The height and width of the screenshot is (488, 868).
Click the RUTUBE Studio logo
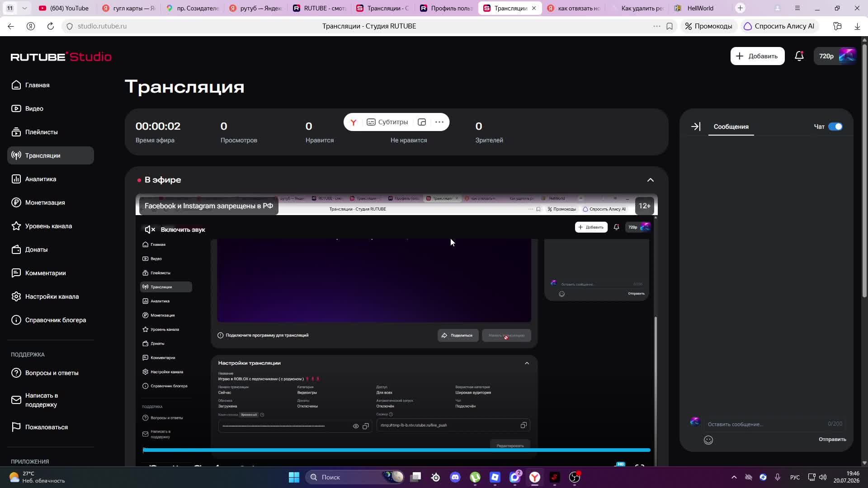coord(61,56)
